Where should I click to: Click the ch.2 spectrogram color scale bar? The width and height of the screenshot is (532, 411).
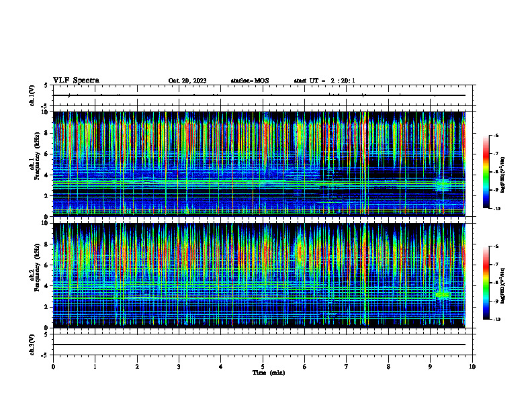(486, 283)
